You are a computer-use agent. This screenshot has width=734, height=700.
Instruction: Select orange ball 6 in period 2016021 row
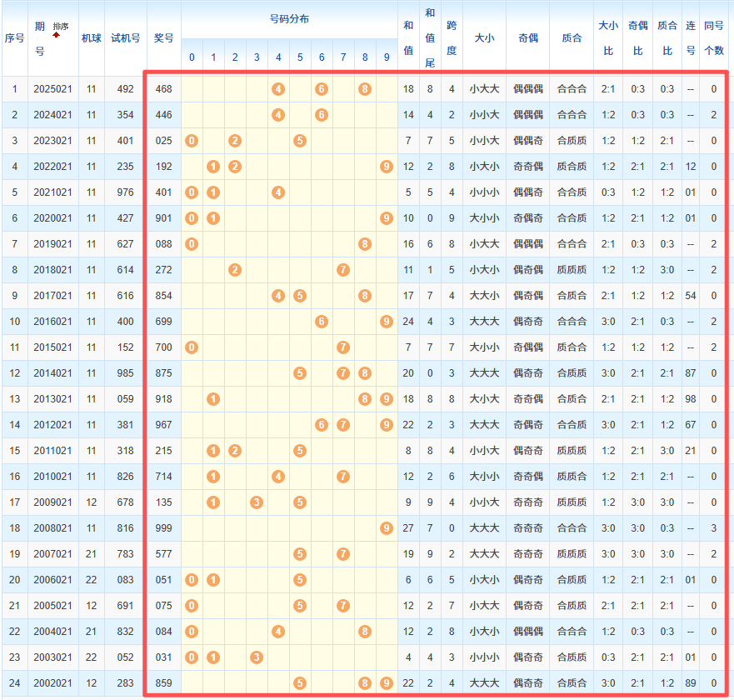pyautogui.click(x=322, y=321)
